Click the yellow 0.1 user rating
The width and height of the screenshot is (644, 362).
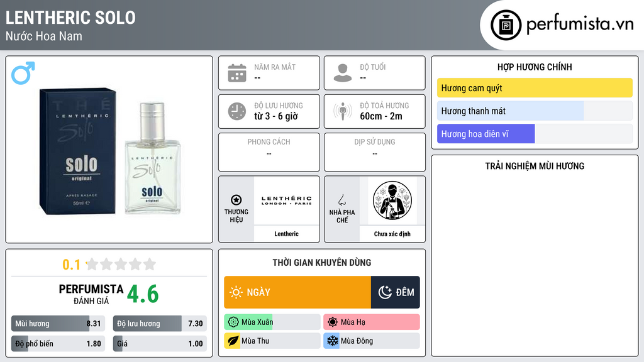(x=72, y=265)
